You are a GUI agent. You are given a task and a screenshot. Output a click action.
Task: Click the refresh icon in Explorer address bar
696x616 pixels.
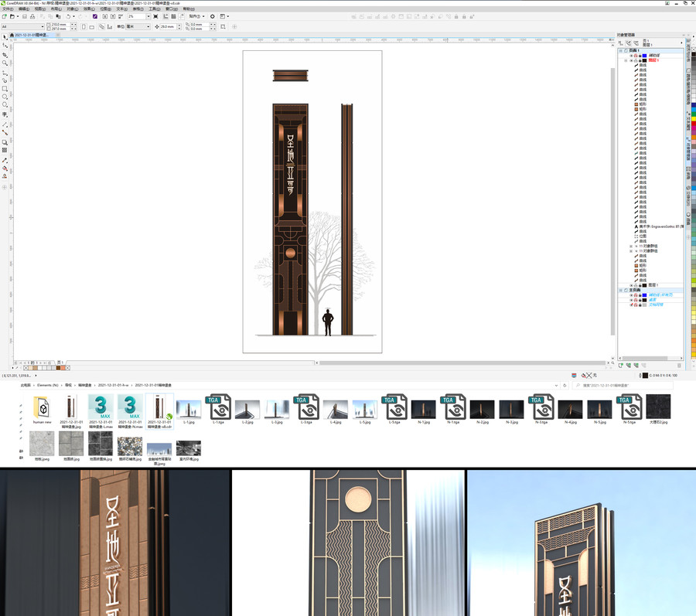point(565,386)
